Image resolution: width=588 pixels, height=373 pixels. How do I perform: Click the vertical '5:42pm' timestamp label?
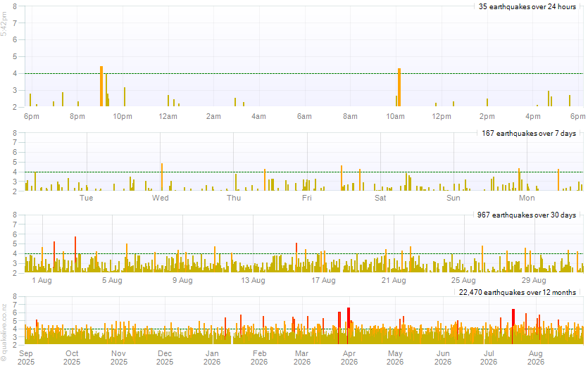click(4, 24)
